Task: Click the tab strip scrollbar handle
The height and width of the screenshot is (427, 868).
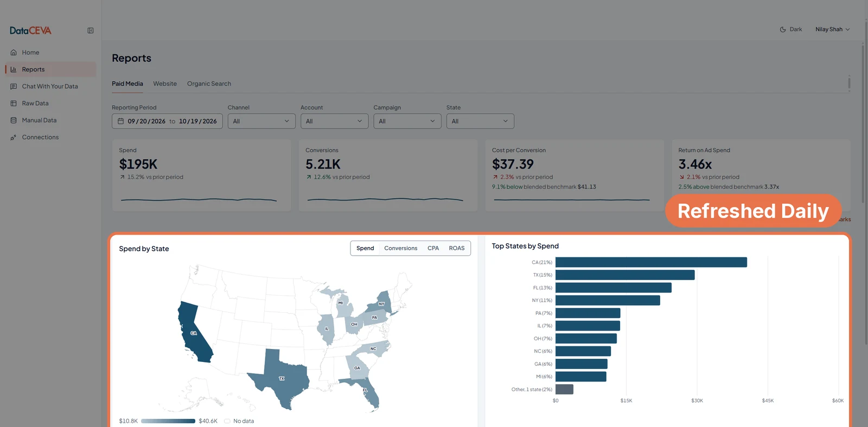Action: pyautogui.click(x=849, y=83)
